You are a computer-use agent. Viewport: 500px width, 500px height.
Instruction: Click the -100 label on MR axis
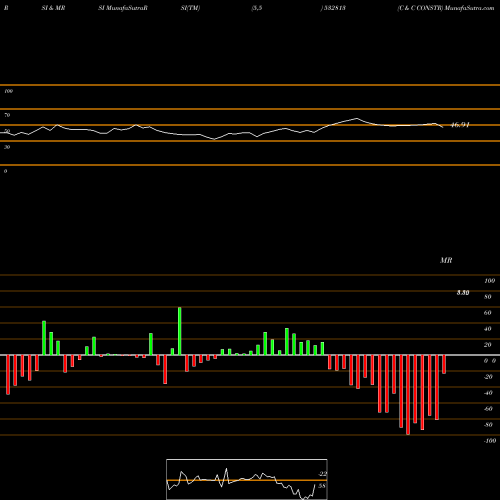(x=490, y=441)
